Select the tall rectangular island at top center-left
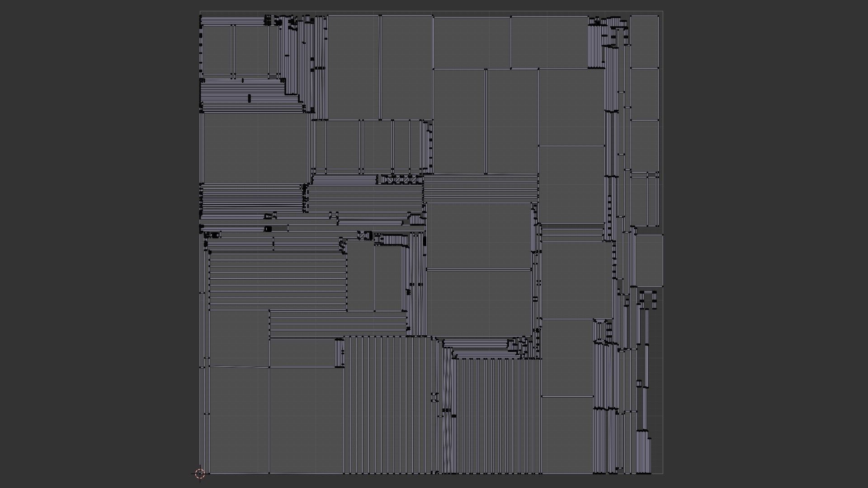Image resolution: width=868 pixels, height=488 pixels. pos(353,68)
